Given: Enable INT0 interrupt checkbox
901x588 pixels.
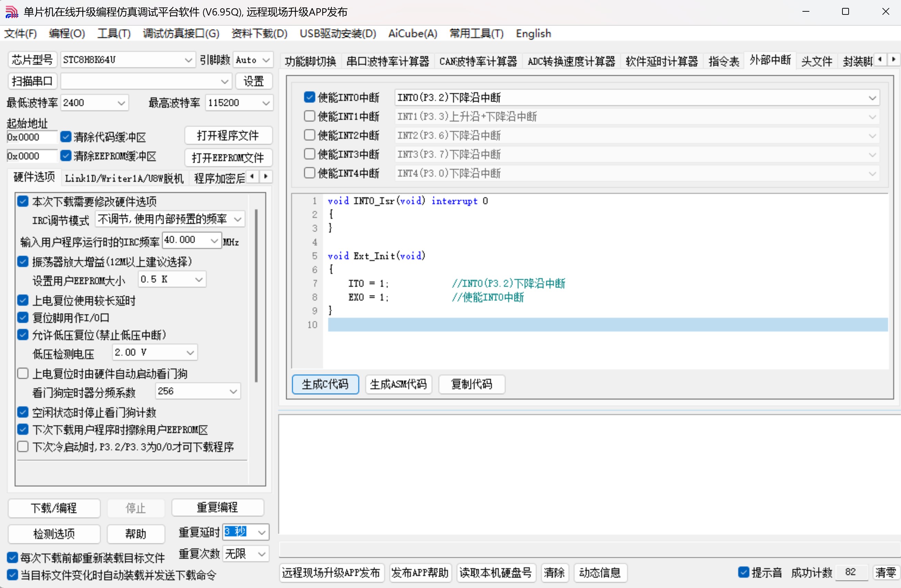Looking at the screenshot, I should (x=309, y=97).
